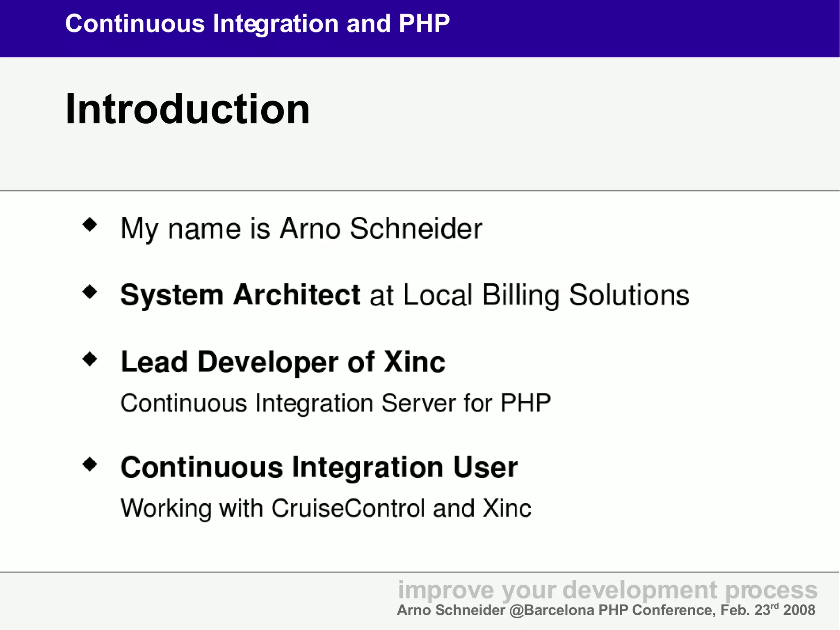Click the word 'PHP' in the header
840x630 pixels.
[424, 23]
